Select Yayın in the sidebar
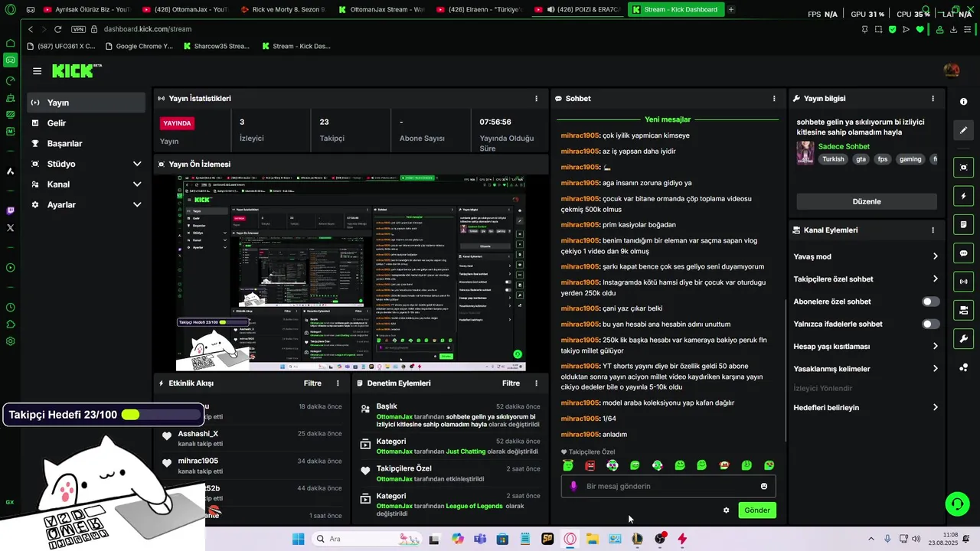The image size is (980, 551). pyautogui.click(x=87, y=103)
